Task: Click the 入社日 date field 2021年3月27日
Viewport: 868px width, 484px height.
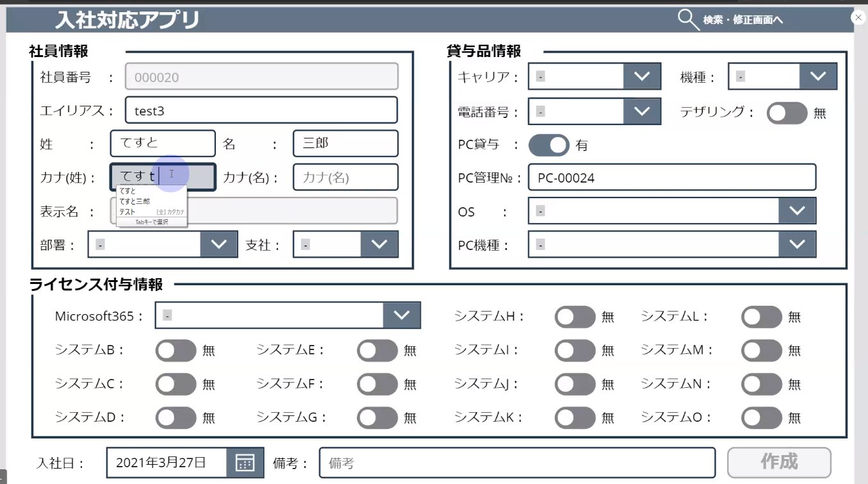Action: (x=167, y=462)
